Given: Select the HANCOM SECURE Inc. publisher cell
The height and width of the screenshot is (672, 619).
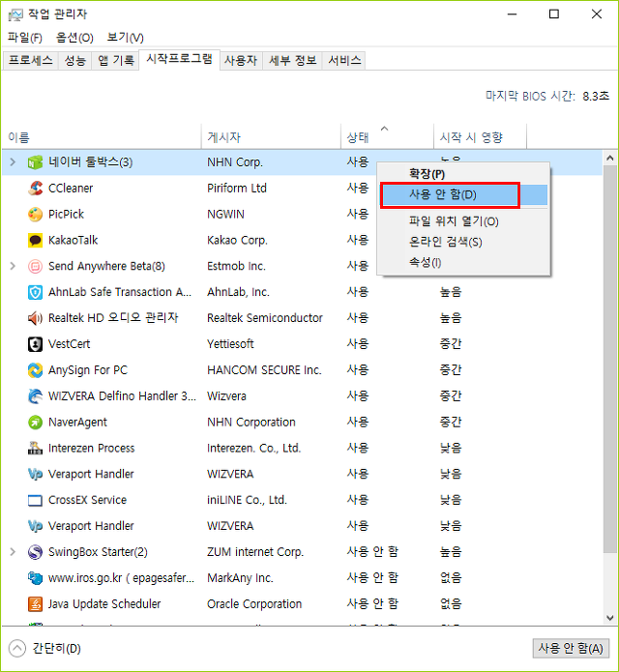Looking at the screenshot, I should coord(264,370).
